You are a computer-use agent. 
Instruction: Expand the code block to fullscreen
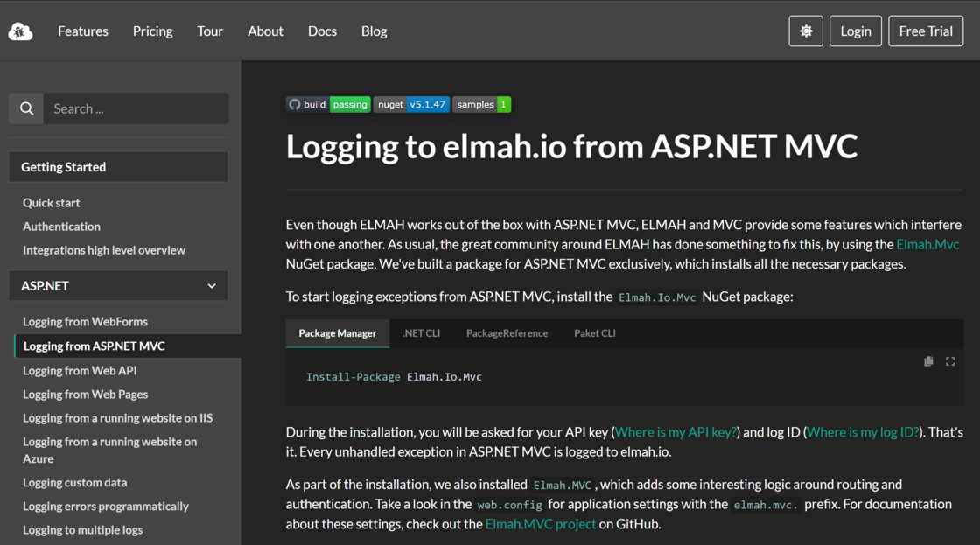(950, 361)
